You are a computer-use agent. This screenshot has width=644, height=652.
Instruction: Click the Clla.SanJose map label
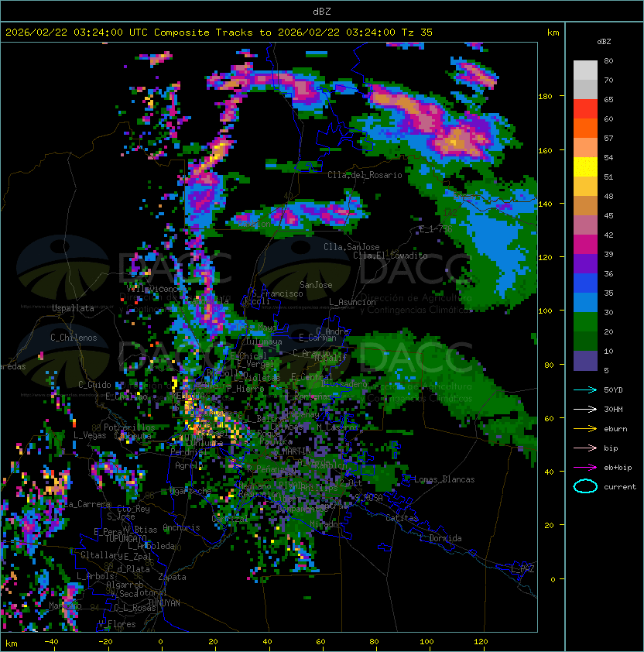click(351, 247)
